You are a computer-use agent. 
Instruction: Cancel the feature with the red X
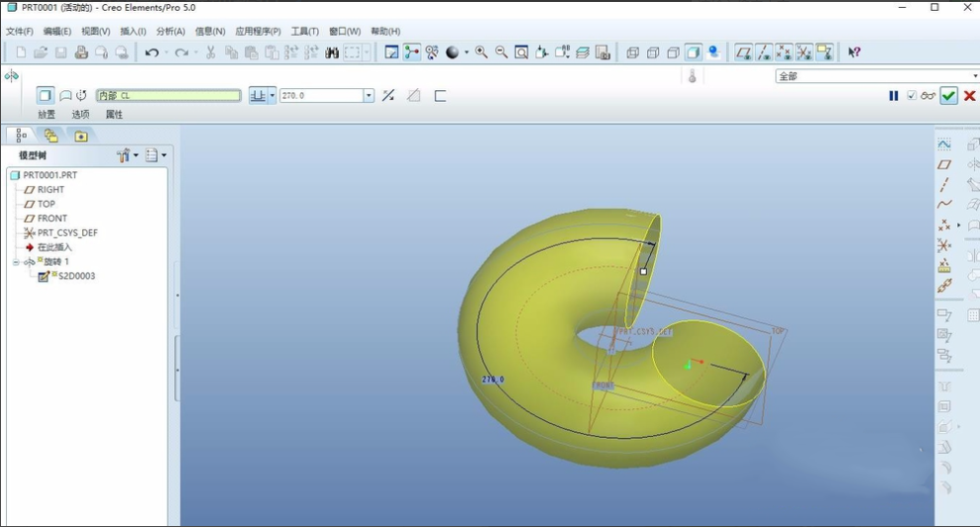969,96
